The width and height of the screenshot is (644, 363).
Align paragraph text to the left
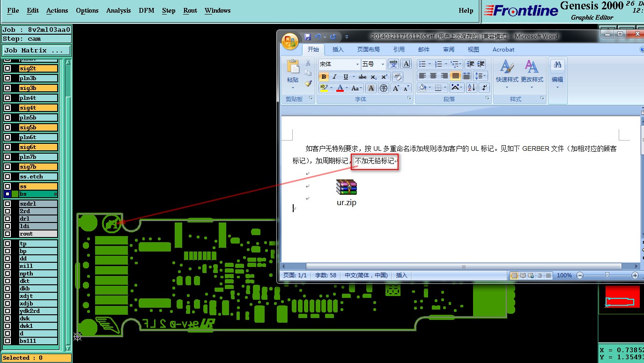click(x=422, y=76)
